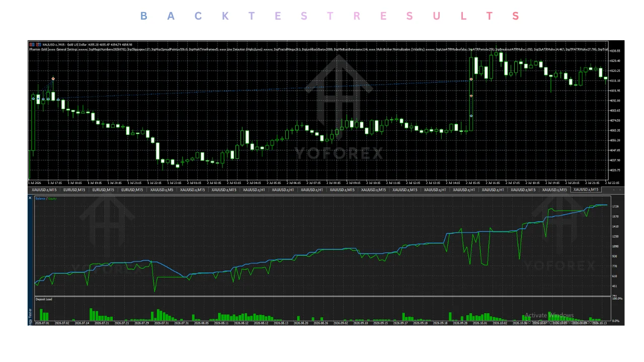Click the orange trade arrow above the first candles
Viewport: 644px width, 362px height.
53,79
